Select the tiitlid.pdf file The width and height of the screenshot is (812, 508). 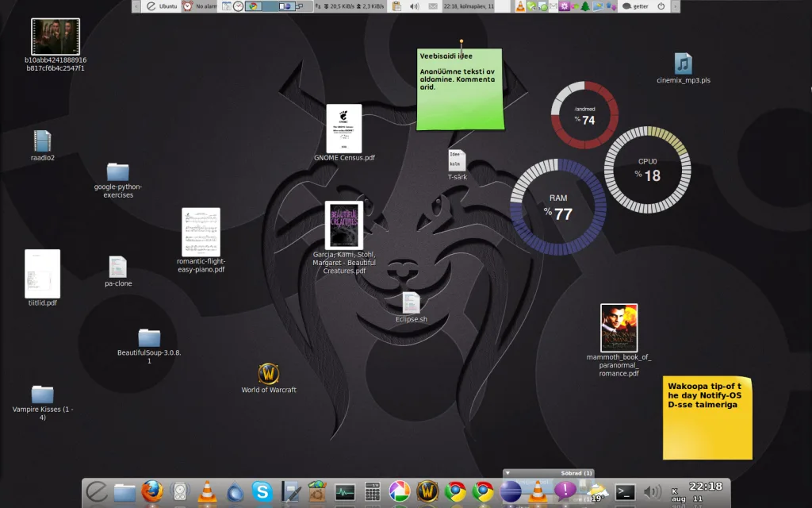(x=43, y=274)
